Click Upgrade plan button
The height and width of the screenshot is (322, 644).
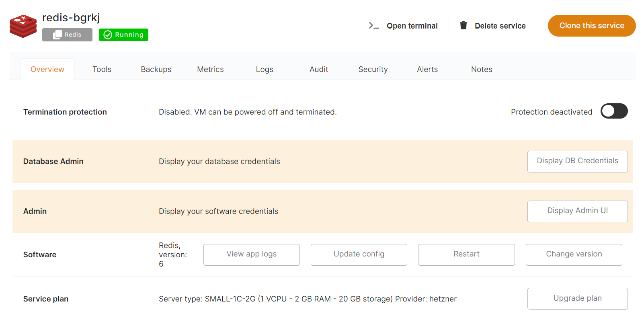click(577, 298)
